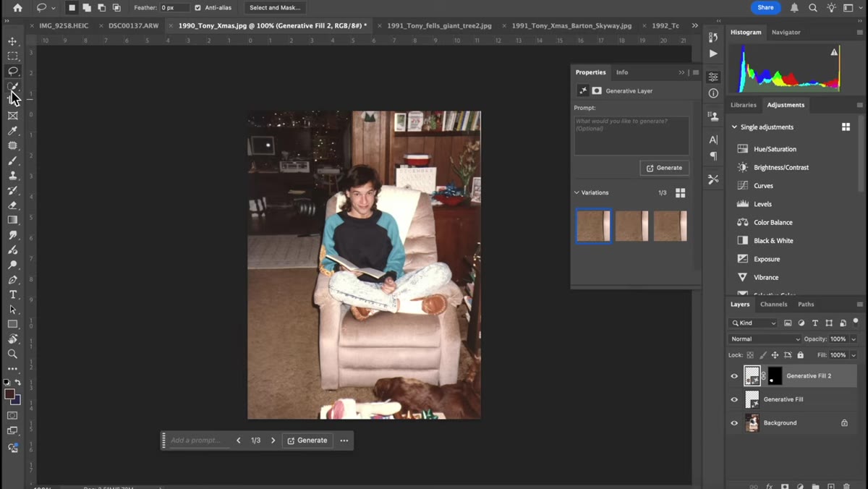
Task: Toggle Lock all padlock icon
Action: click(800, 355)
